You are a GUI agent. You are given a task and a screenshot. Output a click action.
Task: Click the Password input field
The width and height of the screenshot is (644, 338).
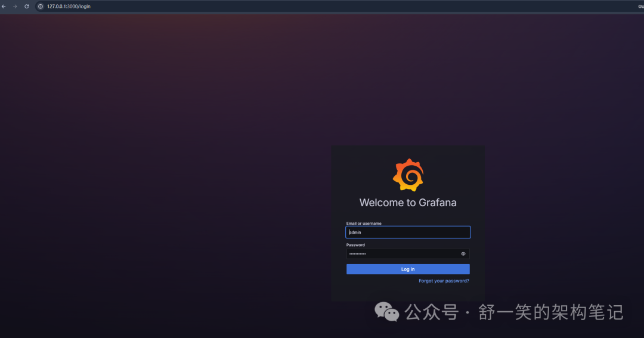pos(408,254)
